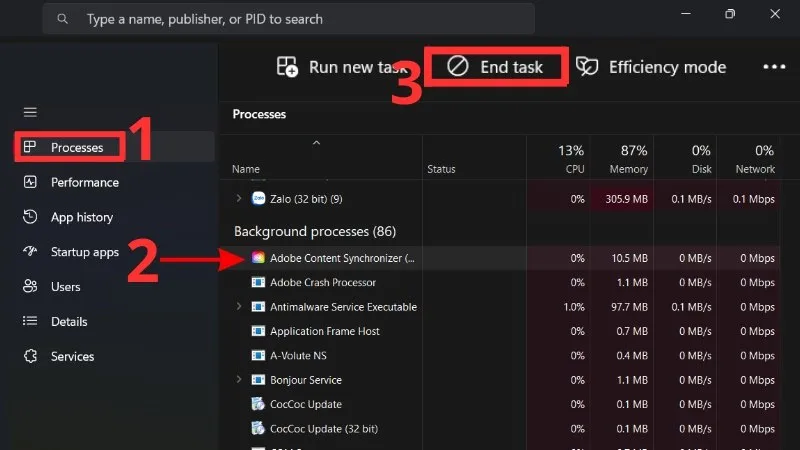800x450 pixels.
Task: Minimize the Task Manager window
Action: coord(686,14)
